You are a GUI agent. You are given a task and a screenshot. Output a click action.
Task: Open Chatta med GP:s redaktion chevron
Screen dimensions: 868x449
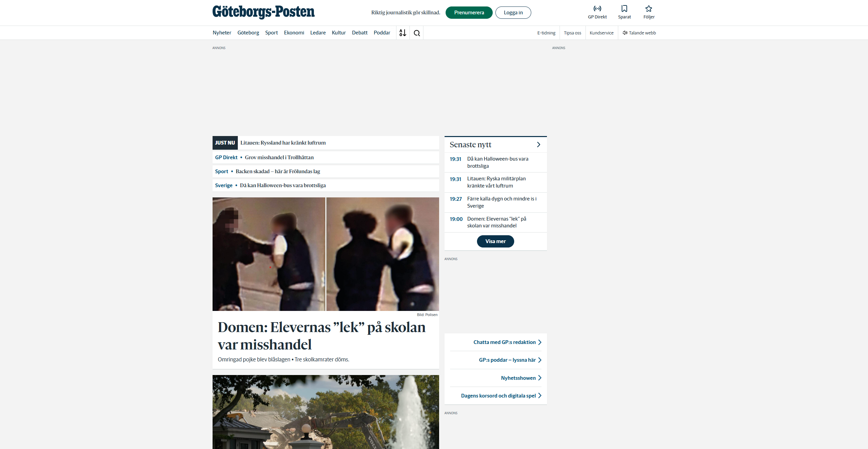[540, 342]
